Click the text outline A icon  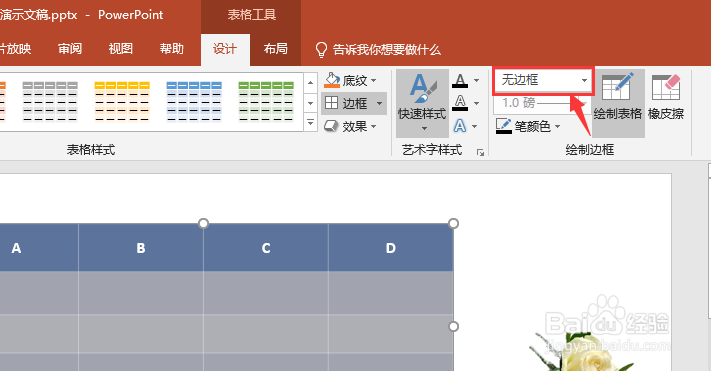(460, 103)
